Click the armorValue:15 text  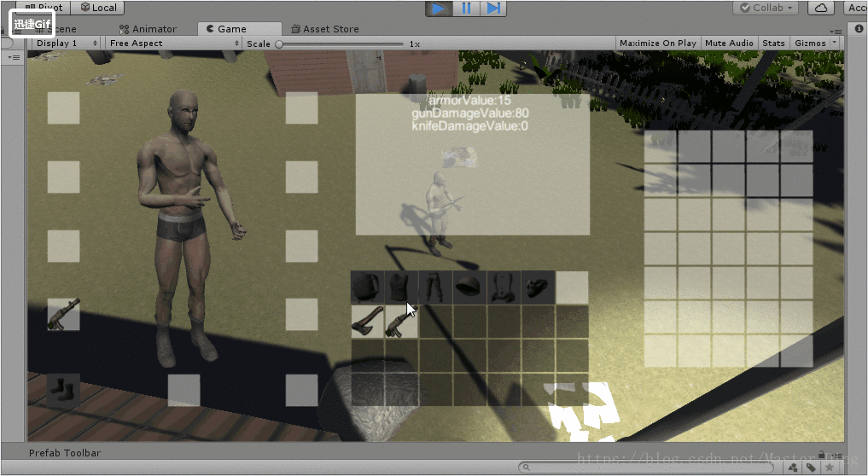point(470,100)
